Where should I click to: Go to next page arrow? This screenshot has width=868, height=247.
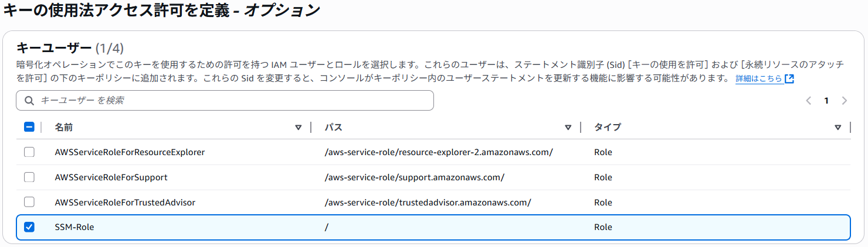pos(845,101)
